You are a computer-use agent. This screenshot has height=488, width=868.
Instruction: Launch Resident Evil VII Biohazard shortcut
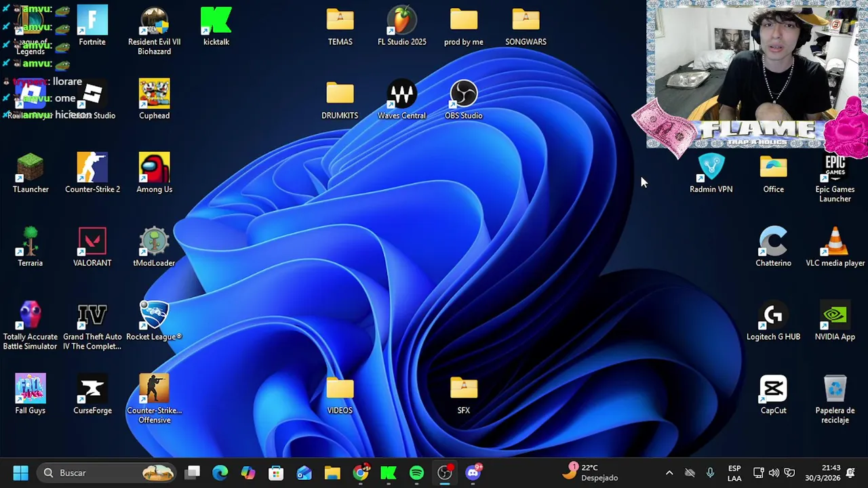click(154, 31)
